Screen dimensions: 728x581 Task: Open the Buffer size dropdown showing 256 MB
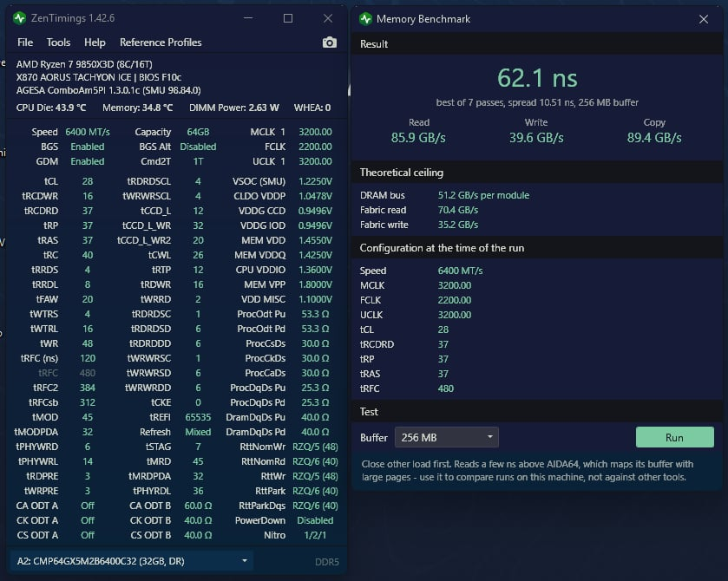[447, 437]
